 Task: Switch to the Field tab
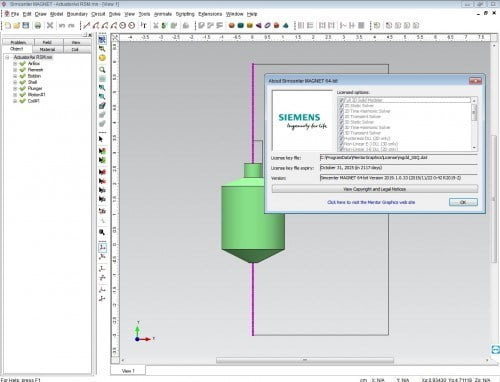click(47, 42)
